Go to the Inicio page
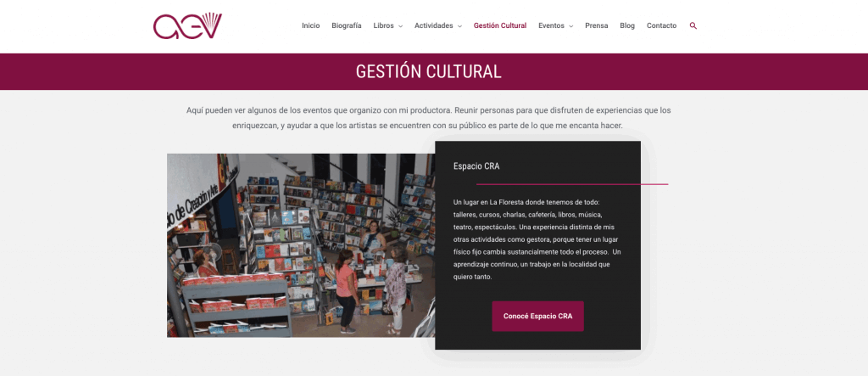 click(x=310, y=25)
